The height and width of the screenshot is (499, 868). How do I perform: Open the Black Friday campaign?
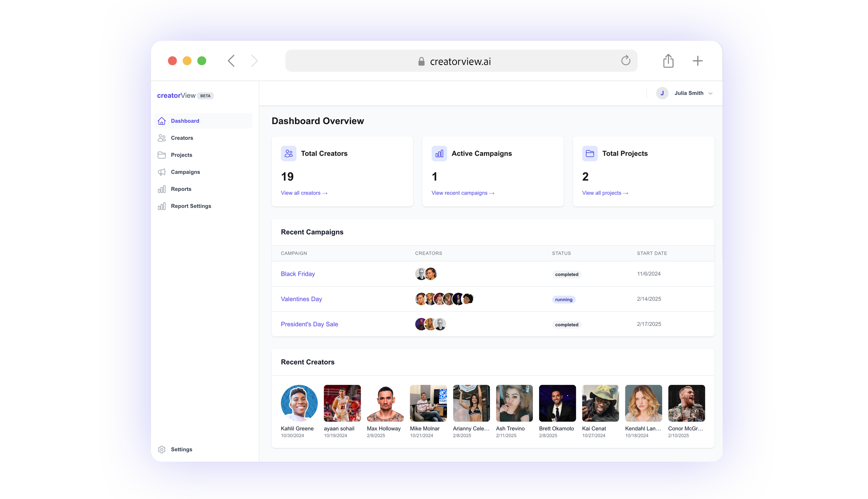298,274
